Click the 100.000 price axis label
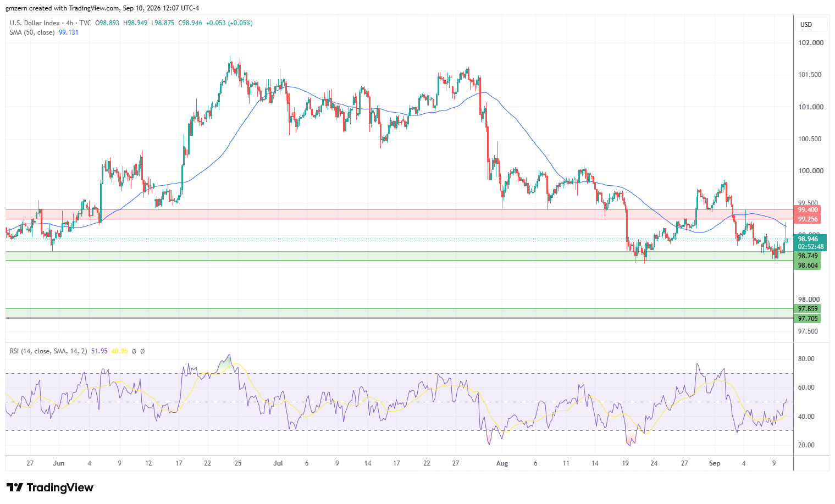The image size is (835, 504). (811, 171)
